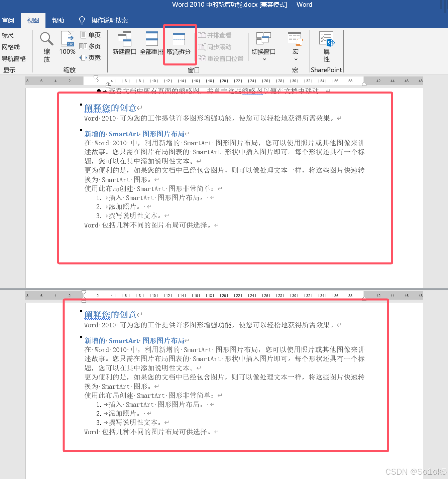Click line 'Word 包括几种不同的图片布局' in top pane
The image size is (448, 479).
(x=148, y=225)
